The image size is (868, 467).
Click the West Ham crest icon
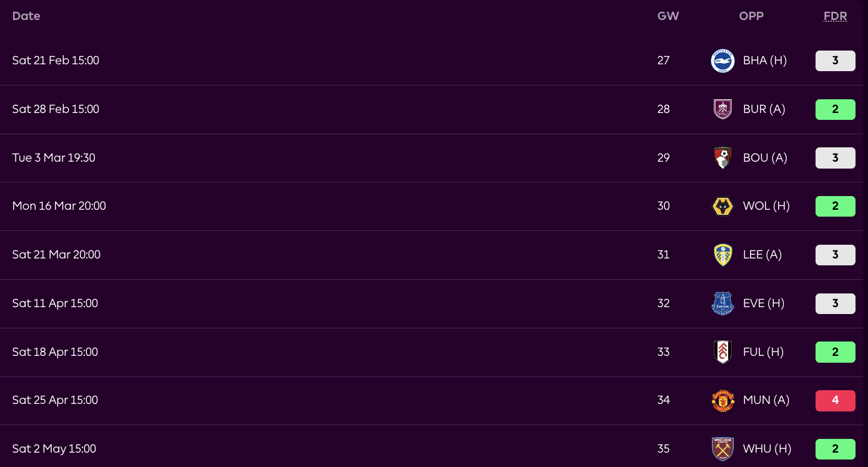[723, 449]
